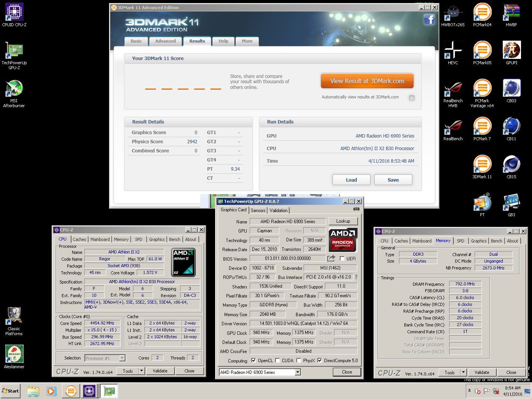This screenshot has width=532, height=399.
Task: Open the More tab in 3DMark 11
Action: click(x=247, y=41)
